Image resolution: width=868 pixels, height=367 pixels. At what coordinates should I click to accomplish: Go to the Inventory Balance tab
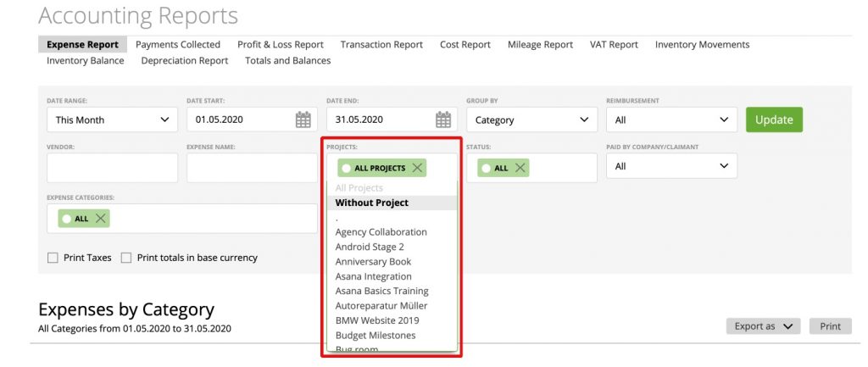(86, 61)
